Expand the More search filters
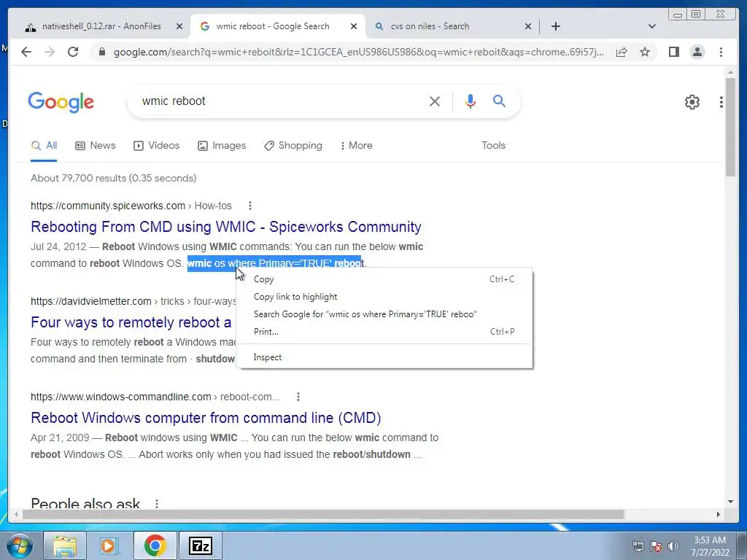The width and height of the screenshot is (747, 560). [356, 145]
